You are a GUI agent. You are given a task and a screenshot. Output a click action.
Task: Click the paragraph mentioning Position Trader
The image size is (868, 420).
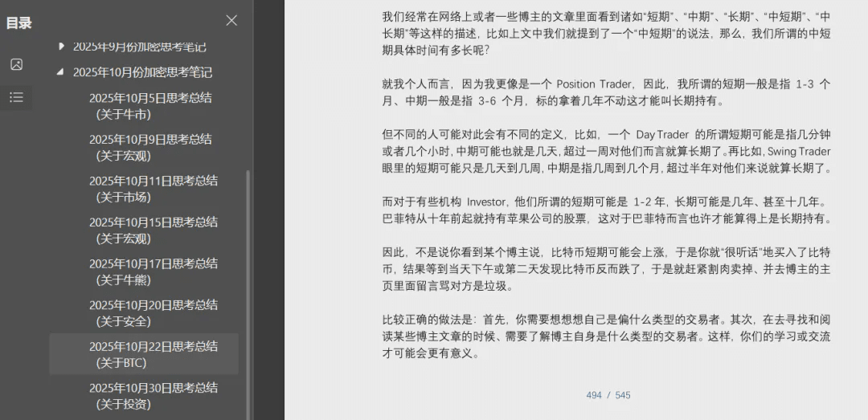click(x=606, y=92)
